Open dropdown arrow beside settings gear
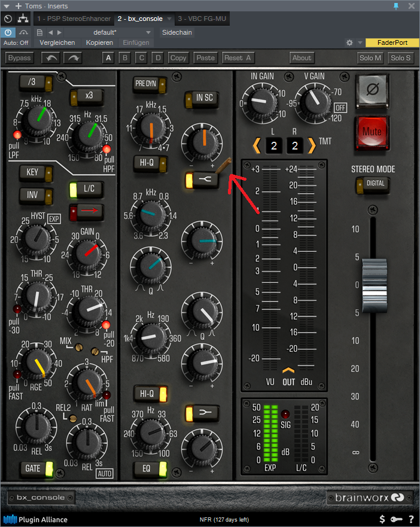 (x=360, y=42)
